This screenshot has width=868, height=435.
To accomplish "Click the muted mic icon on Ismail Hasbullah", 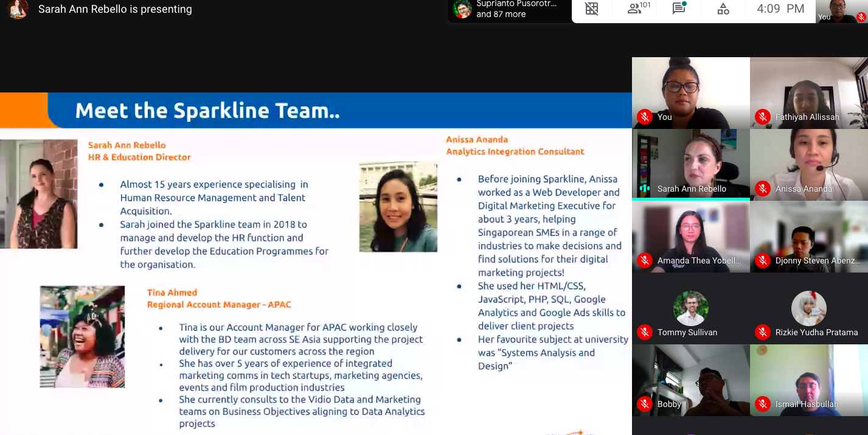I will pos(762,404).
